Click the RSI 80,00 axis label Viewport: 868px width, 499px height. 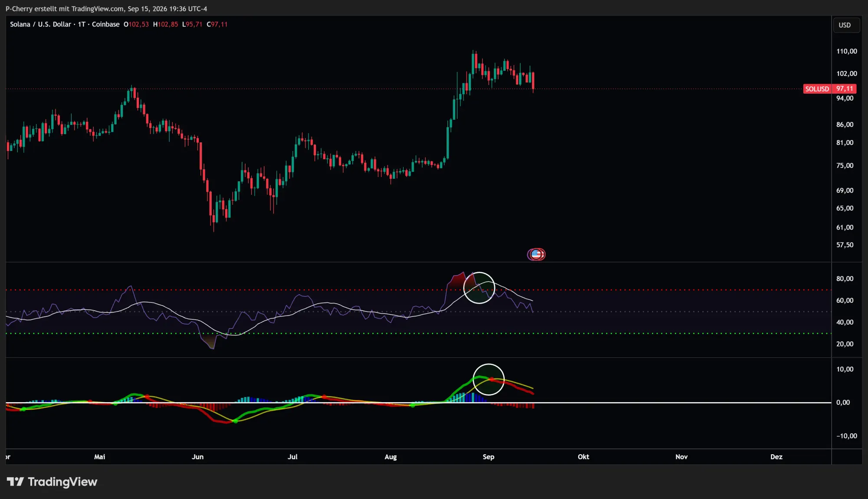845,279
